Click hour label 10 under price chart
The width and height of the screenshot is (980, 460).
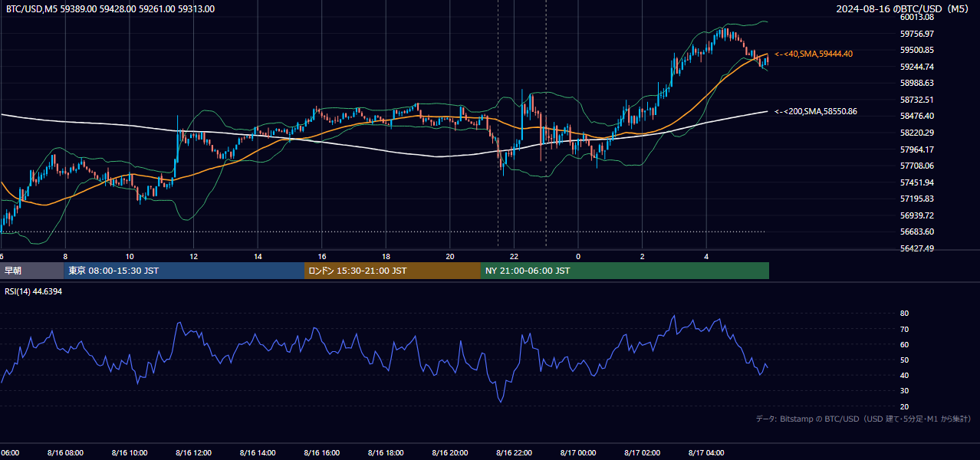(x=130, y=256)
